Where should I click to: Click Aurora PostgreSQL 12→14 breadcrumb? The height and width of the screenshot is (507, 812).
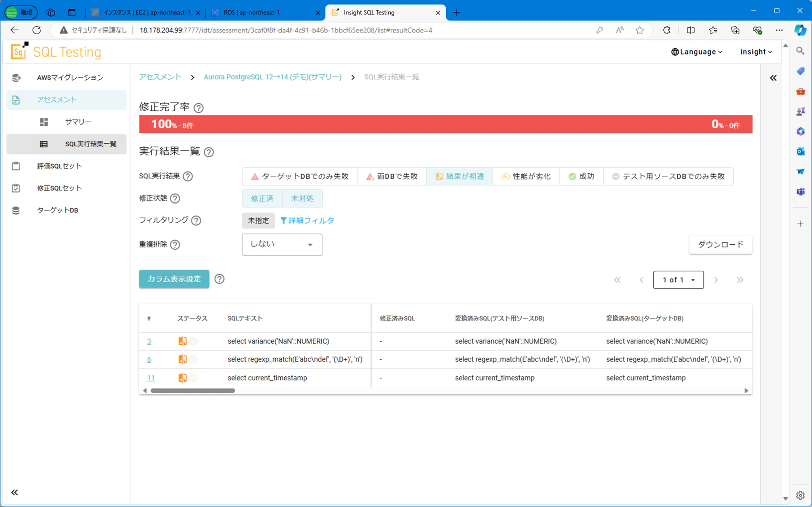[x=273, y=77]
